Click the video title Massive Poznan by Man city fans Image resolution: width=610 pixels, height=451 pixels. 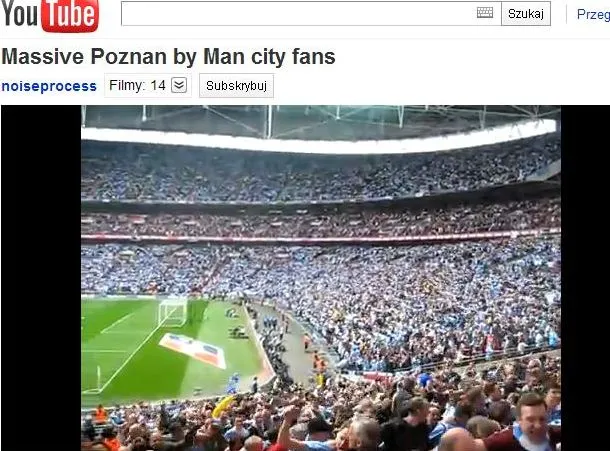(168, 56)
